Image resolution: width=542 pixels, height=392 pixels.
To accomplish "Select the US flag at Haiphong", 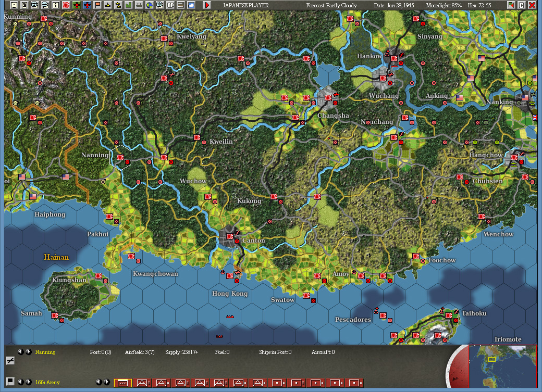I will click(x=33, y=196).
